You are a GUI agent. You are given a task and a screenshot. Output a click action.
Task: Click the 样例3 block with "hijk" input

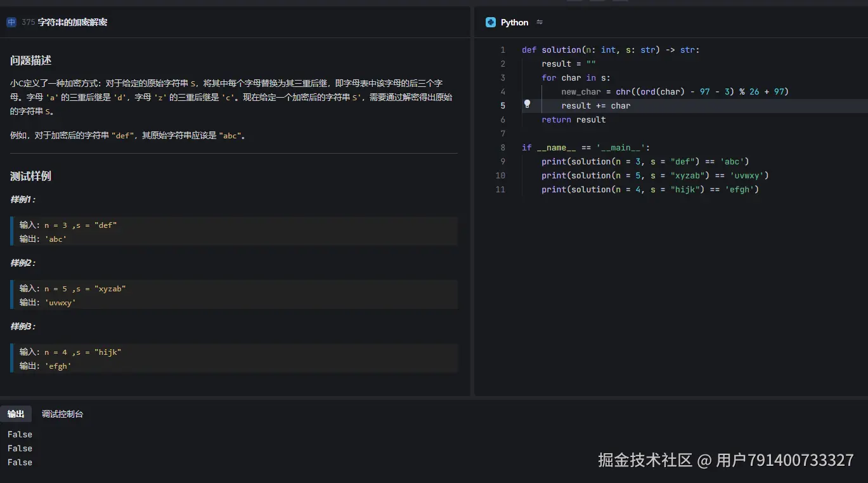pyautogui.click(x=235, y=359)
